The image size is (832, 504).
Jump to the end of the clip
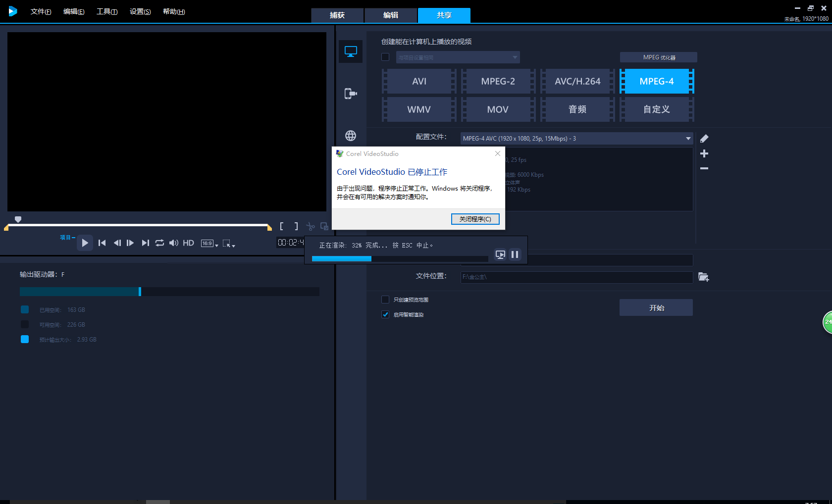(145, 243)
